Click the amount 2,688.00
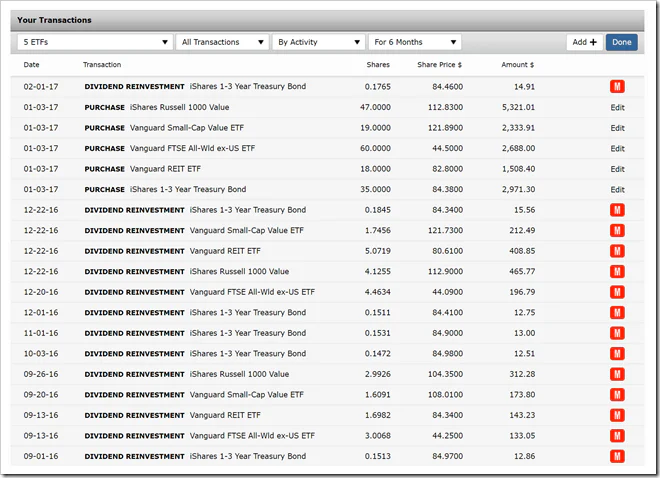Screen dimensions: 660x478 [x=518, y=149]
